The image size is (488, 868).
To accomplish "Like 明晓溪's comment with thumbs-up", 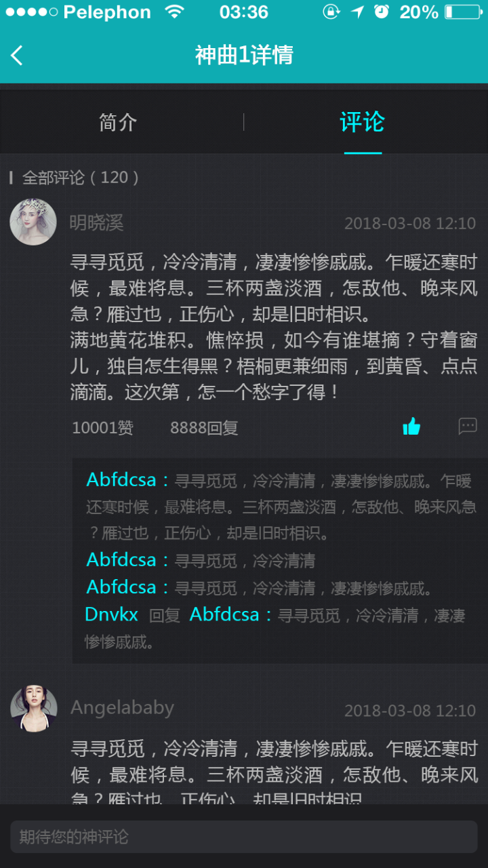I will (x=411, y=427).
